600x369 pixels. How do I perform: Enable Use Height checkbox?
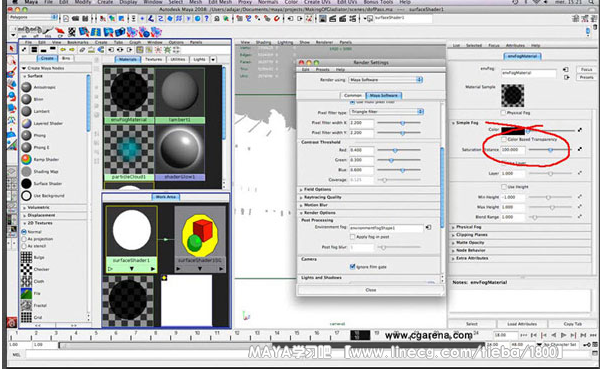504,187
